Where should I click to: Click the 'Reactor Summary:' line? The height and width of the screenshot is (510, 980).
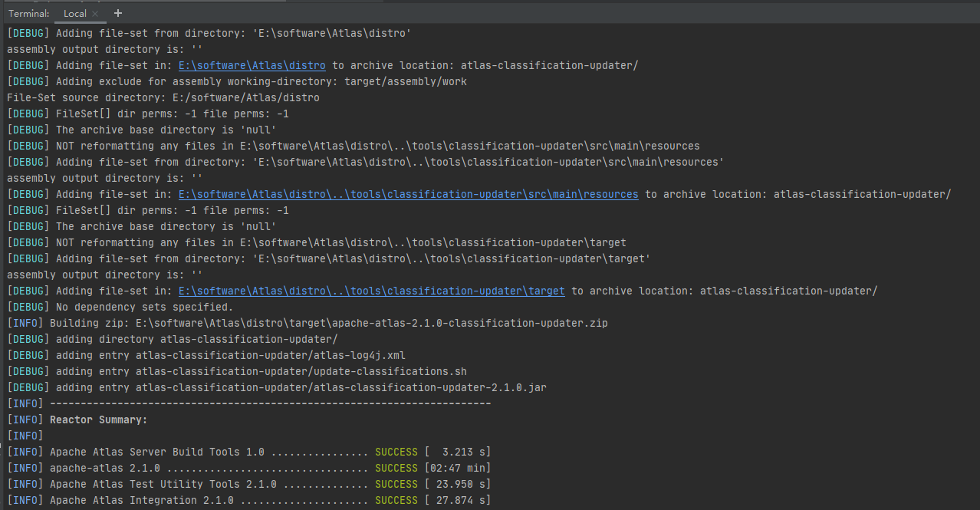(77, 420)
